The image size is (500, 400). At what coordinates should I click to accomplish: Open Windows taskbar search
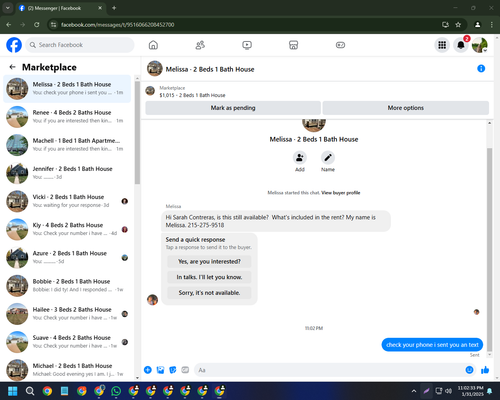click(x=30, y=391)
